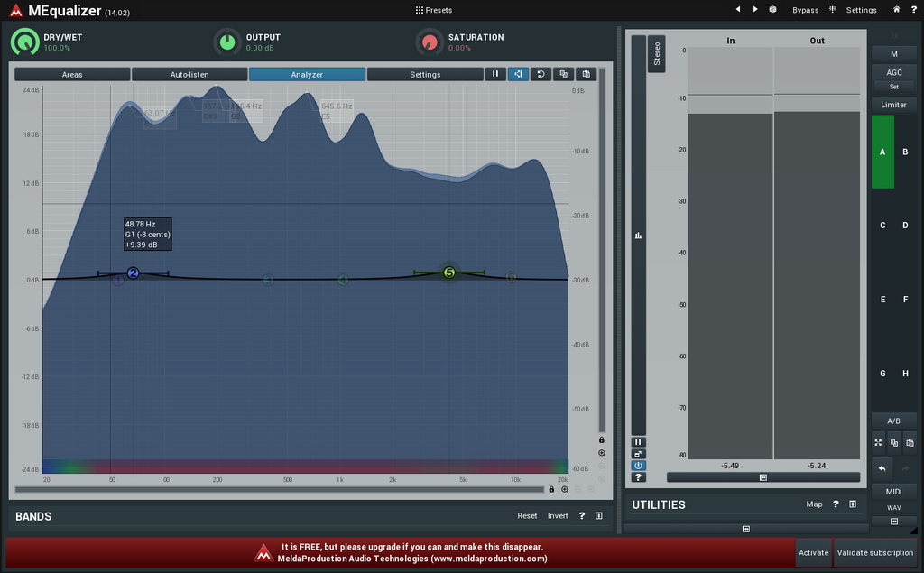Lock the vertical graph zoom
Screen dimensions: 924x573
[602, 439]
